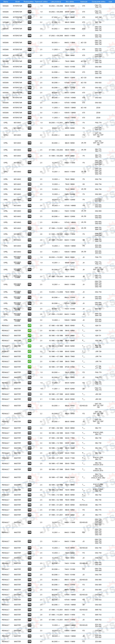Click the ON icon in Movano Combi 2.8 row
Image resolution: width=115 pixels, height=644 pixels.
pyautogui.click(x=29, y=314)
